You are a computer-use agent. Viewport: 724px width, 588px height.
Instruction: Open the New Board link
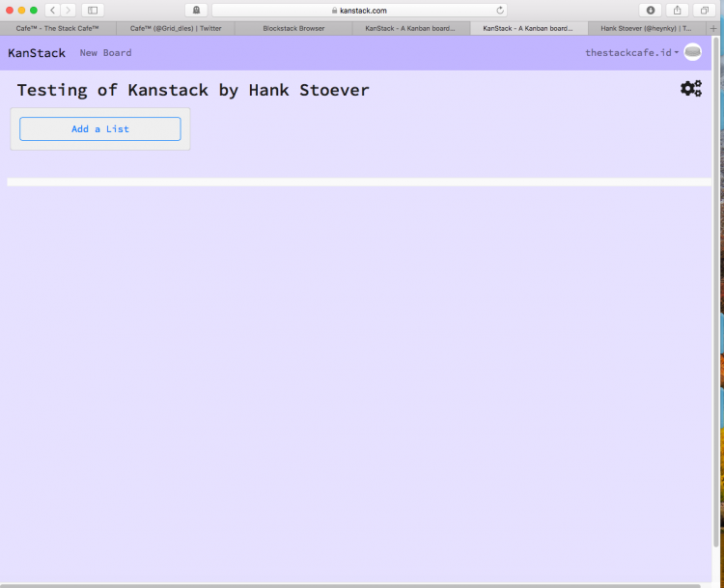tap(106, 53)
